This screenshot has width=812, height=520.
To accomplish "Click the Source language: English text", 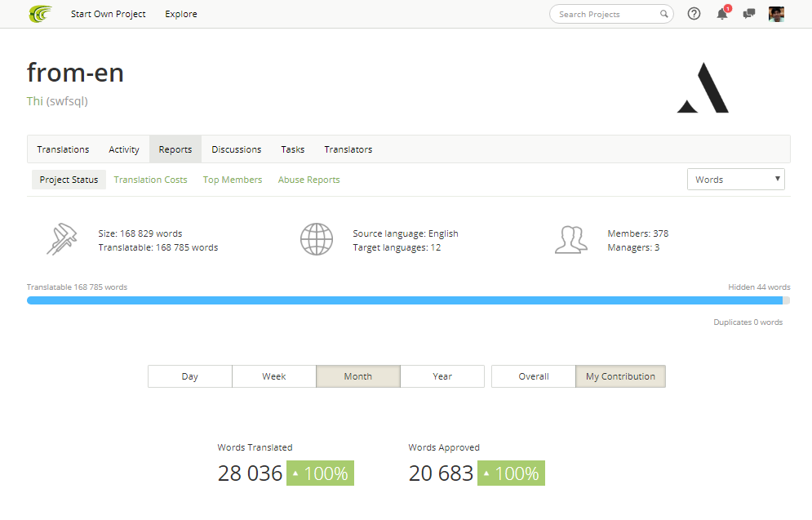I will pyautogui.click(x=406, y=233).
